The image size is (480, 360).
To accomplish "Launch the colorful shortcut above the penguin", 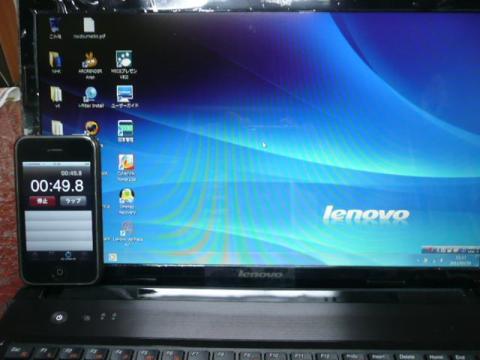I will 126,168.
